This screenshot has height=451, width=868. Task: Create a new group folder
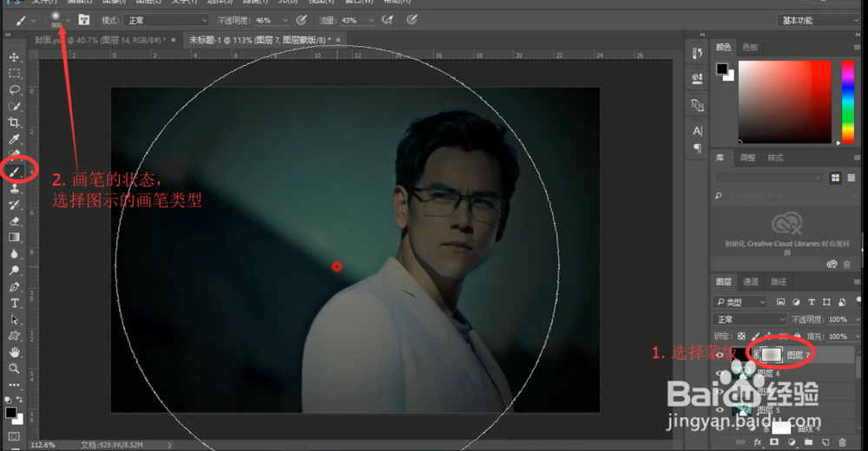809,441
